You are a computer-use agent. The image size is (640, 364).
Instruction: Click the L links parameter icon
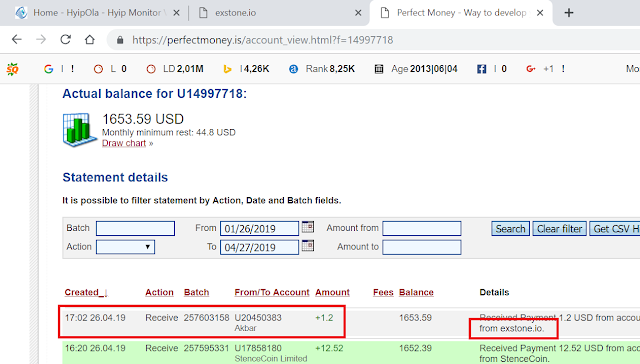[x=98, y=69]
